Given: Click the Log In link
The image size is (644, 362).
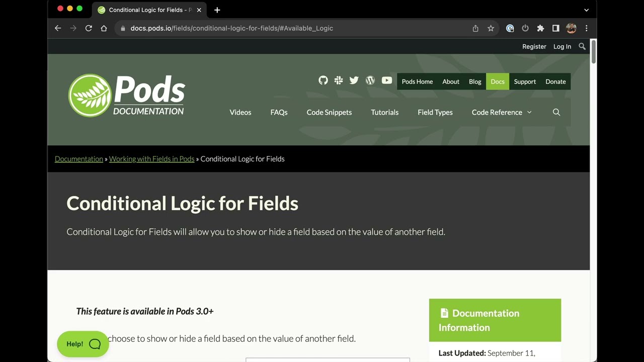Looking at the screenshot, I should [562, 46].
